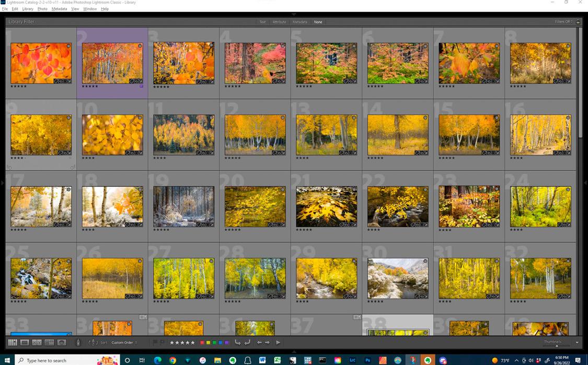Toggle quick collection circle on photo 32

(568, 261)
